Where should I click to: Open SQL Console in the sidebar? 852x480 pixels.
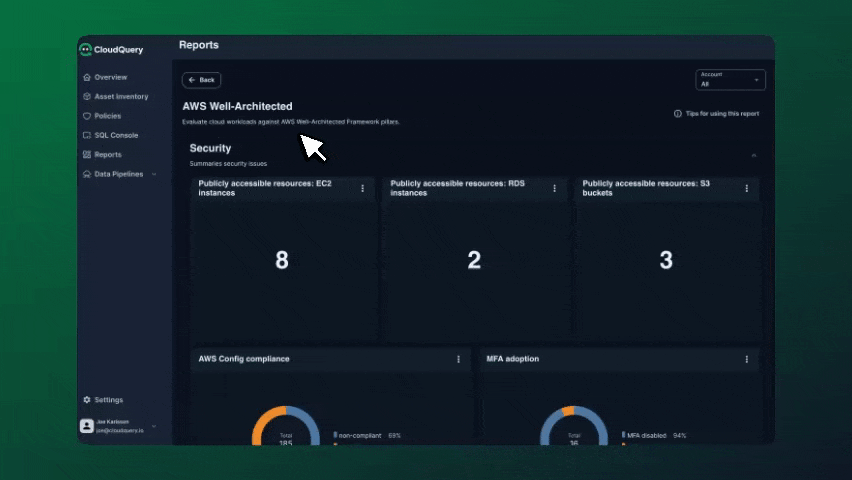(x=116, y=135)
